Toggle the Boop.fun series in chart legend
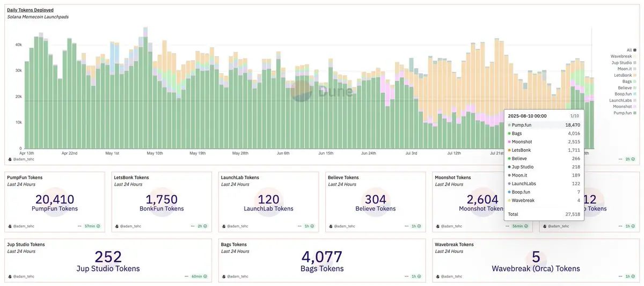Image resolution: width=644 pixels, height=286 pixels. coord(625,94)
